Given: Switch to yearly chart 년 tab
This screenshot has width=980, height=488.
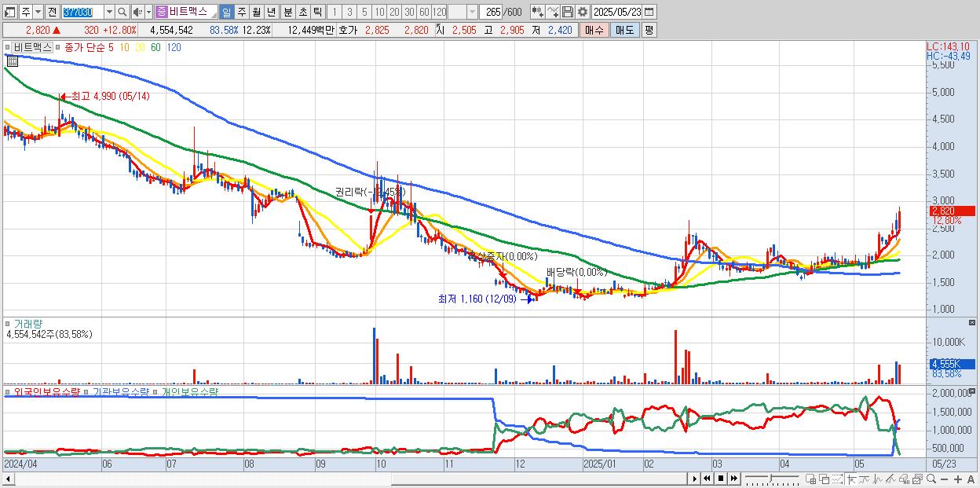Looking at the screenshot, I should pyautogui.click(x=271, y=12).
